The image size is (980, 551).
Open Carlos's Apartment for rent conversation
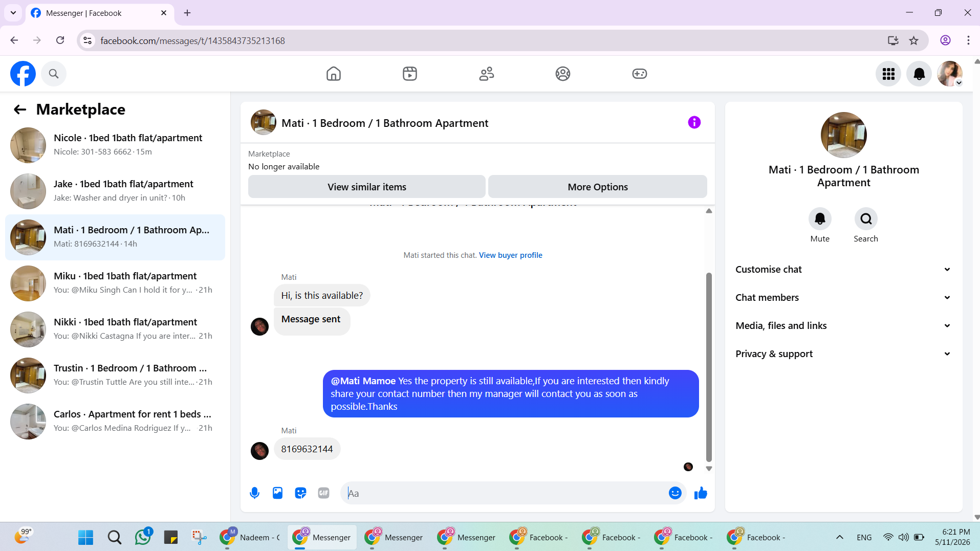coord(115,422)
